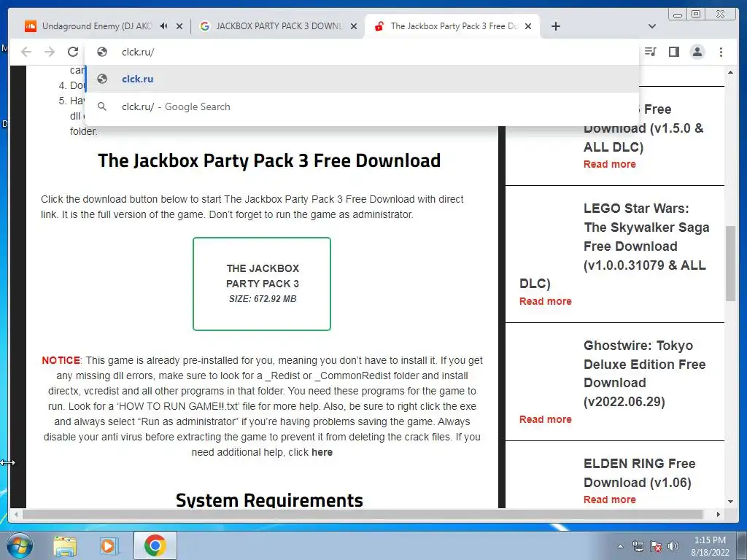Screen dimensions: 747x560
Task: Click the horizontal scrollbar right arrow
Action: 719,515
